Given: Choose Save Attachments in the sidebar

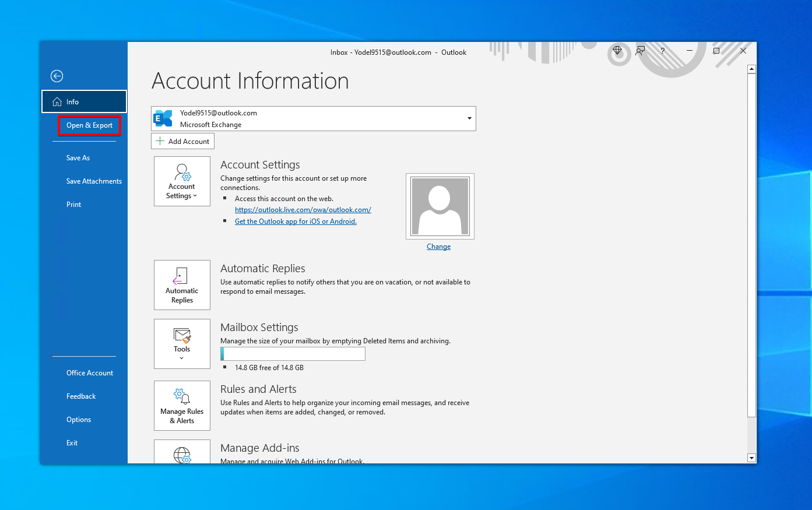Looking at the screenshot, I should pos(94,181).
